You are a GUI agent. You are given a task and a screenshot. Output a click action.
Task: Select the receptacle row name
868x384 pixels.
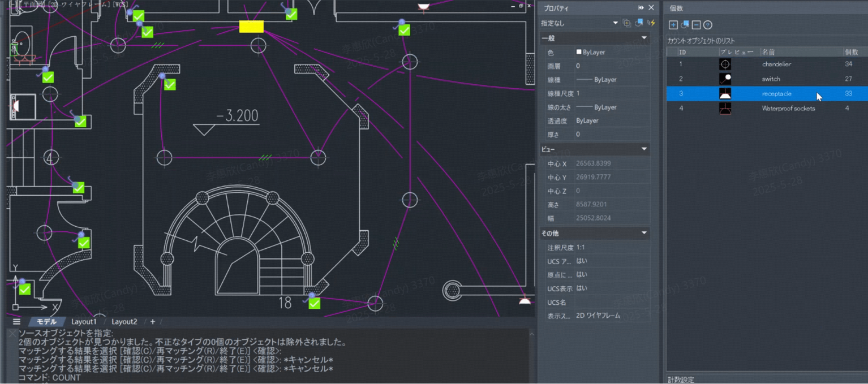tap(776, 94)
